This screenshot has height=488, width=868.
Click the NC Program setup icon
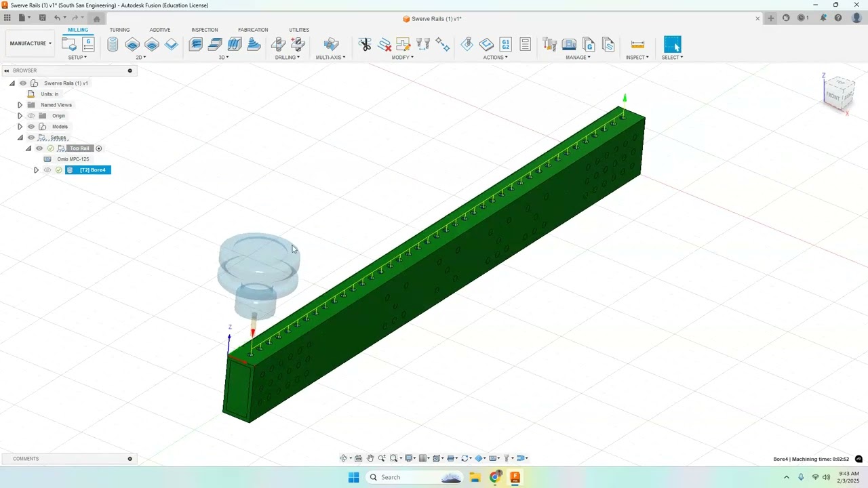click(88, 45)
